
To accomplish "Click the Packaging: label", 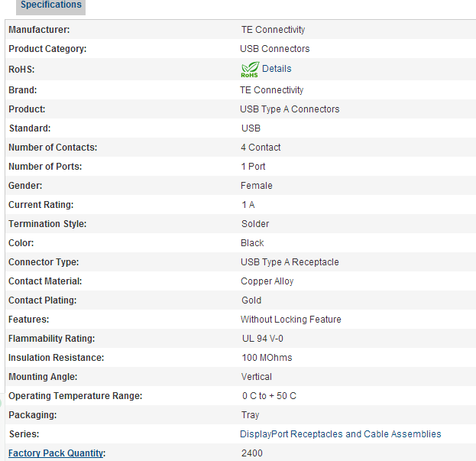I will coord(33,415).
